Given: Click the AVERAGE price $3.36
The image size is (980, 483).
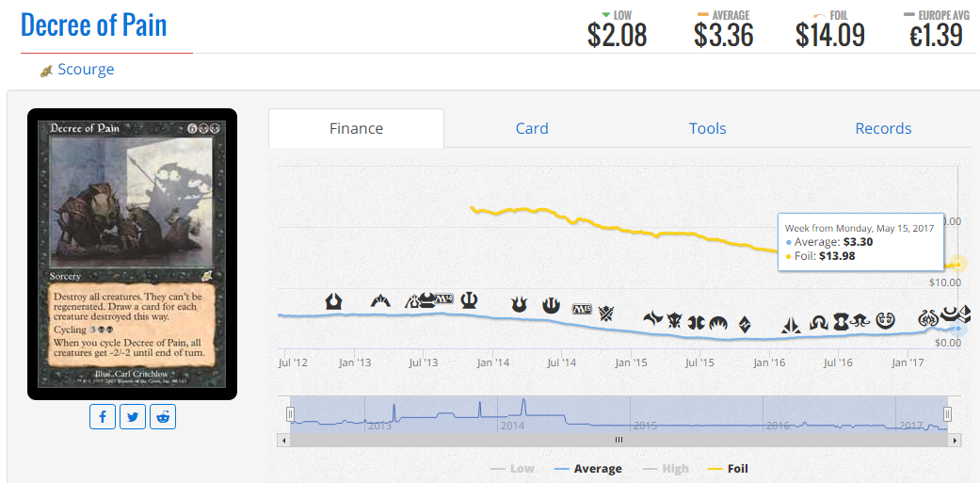Looking at the screenshot, I should pyautogui.click(x=724, y=35).
